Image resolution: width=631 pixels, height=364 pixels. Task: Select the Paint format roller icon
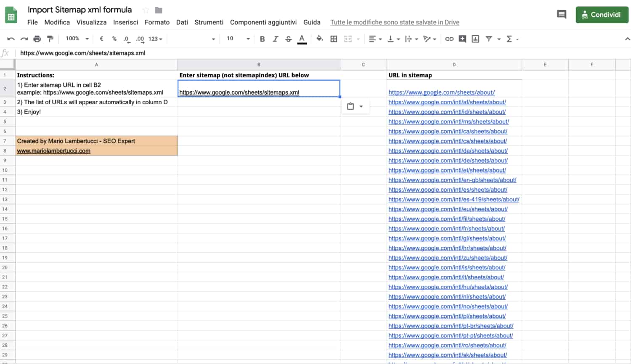(50, 39)
